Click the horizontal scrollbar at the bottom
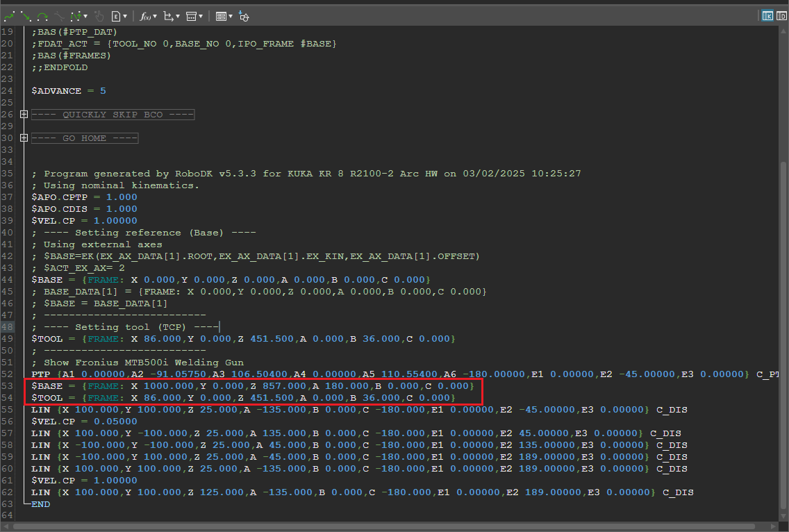Viewport: 789px width, 532px height. pyautogui.click(x=389, y=526)
